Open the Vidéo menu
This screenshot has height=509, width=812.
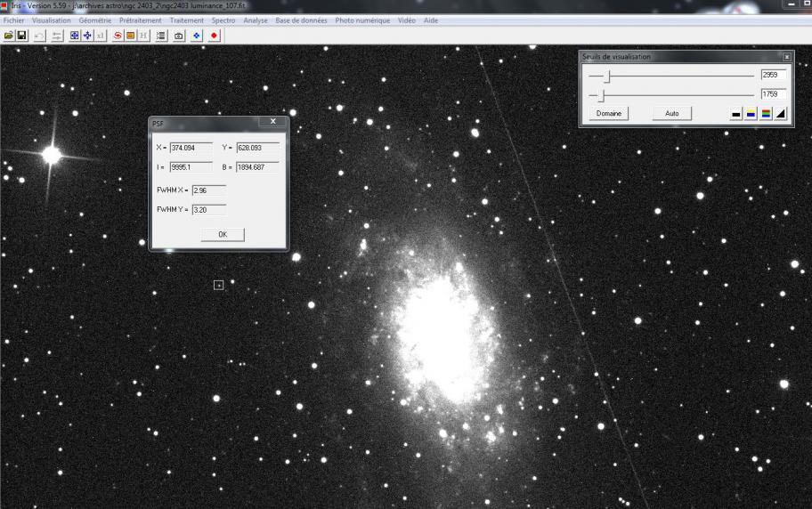pyautogui.click(x=407, y=20)
